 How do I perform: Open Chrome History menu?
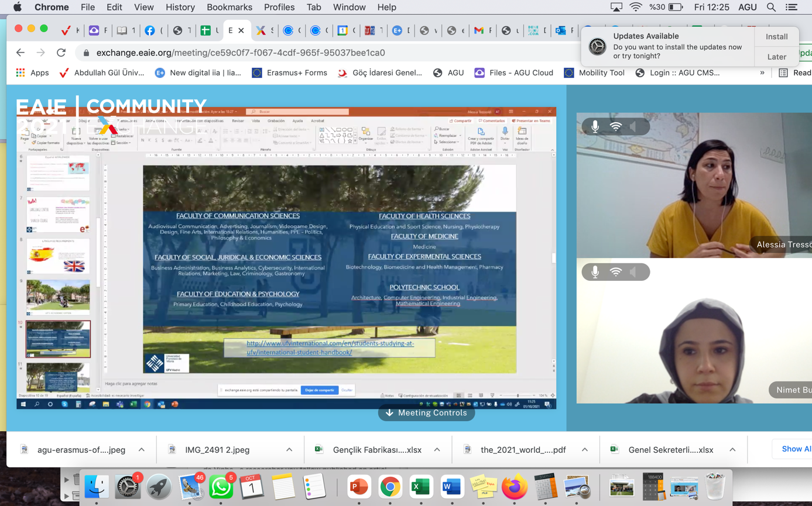180,7
